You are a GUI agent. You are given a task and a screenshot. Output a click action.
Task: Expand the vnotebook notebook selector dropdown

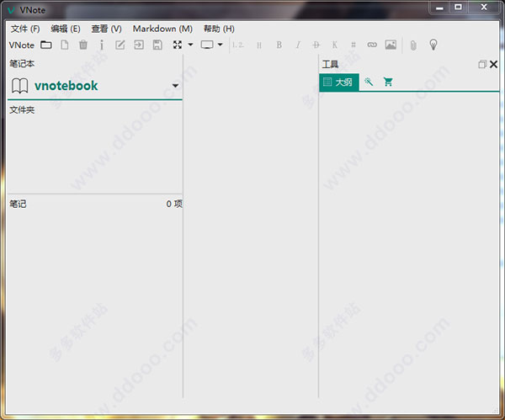[175, 86]
